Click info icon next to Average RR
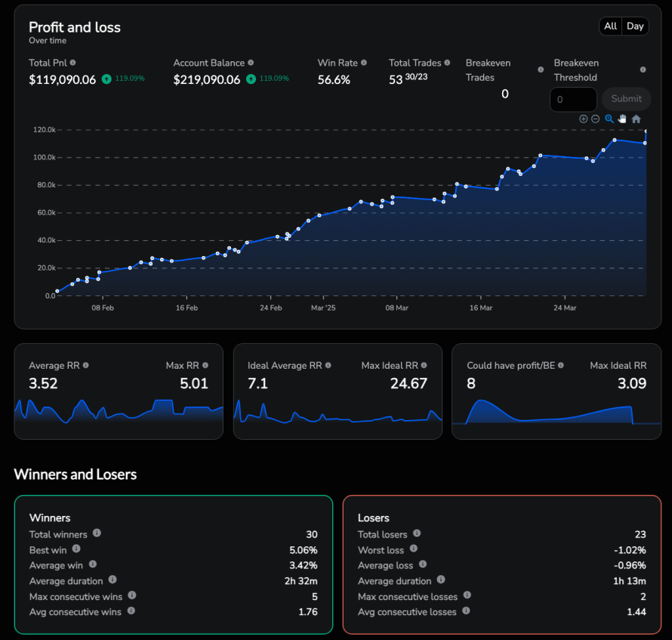The image size is (672, 640). tap(85, 365)
